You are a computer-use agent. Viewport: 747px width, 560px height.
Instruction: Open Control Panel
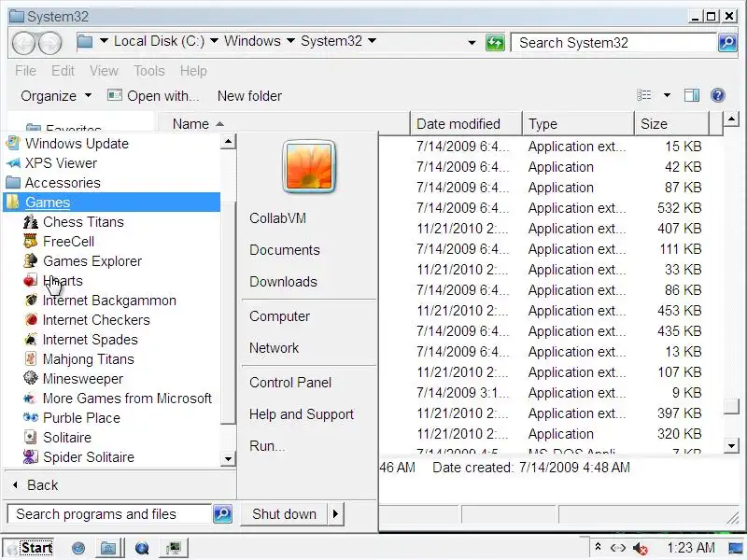(290, 383)
